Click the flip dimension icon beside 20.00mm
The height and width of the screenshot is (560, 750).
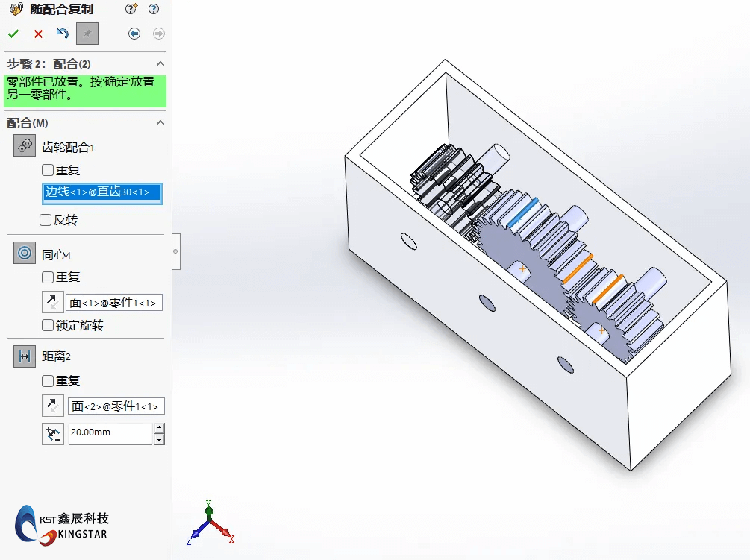click(x=52, y=433)
